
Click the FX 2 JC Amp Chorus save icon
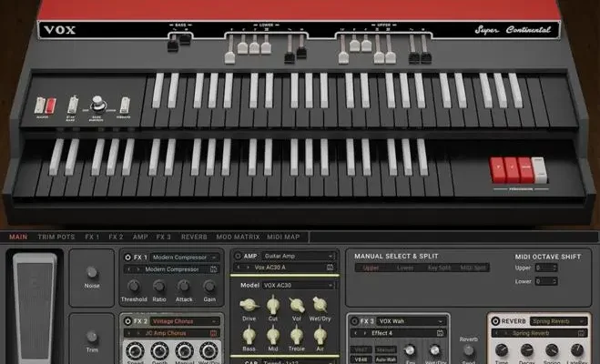pyautogui.click(x=214, y=333)
